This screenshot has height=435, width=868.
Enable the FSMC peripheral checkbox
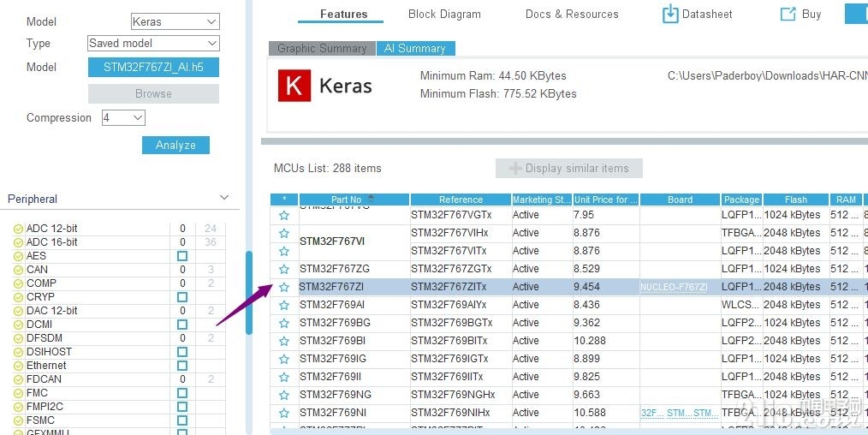182,420
